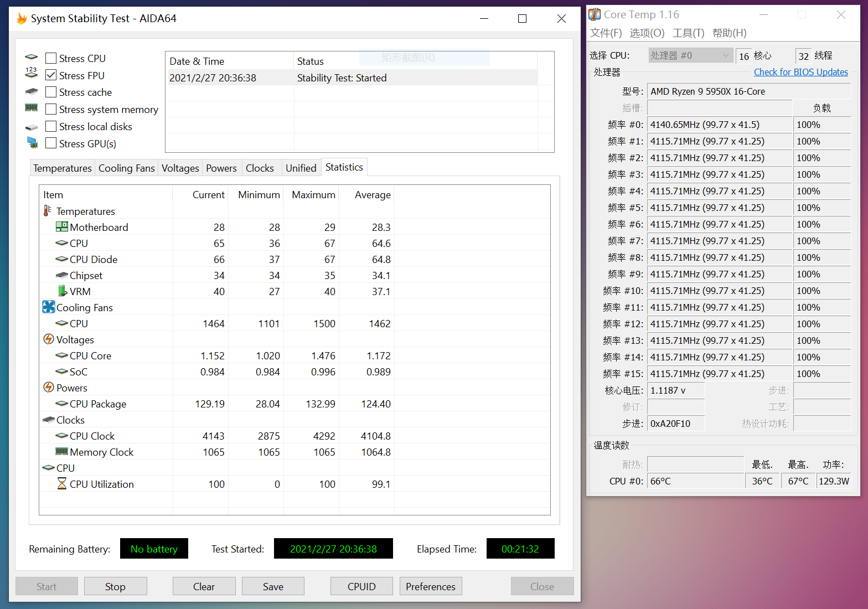Enable the Stress cache checkbox
The width and height of the screenshot is (868, 609).
click(x=51, y=92)
